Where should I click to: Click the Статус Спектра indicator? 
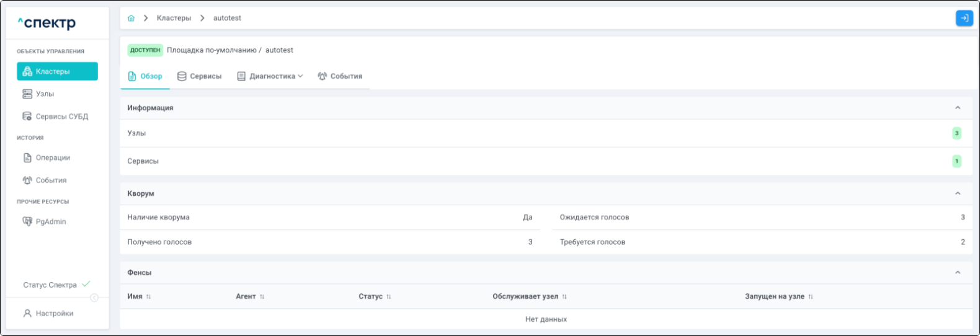point(56,285)
